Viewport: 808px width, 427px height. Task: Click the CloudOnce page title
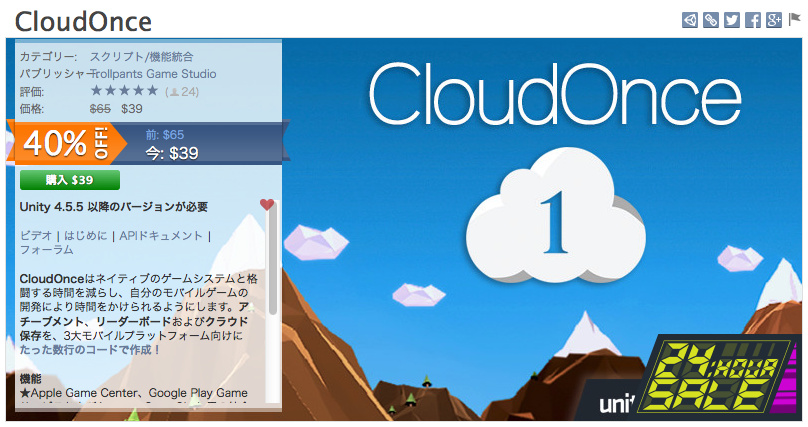click(x=83, y=22)
